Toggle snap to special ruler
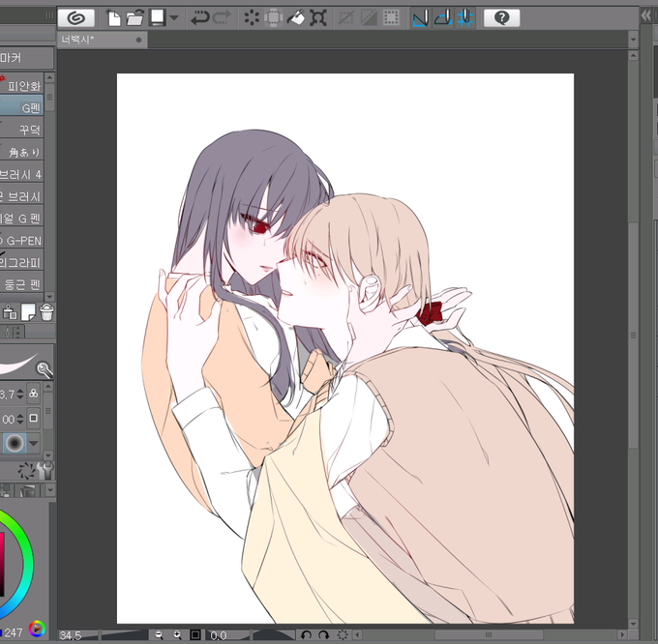Image resolution: width=658 pixels, height=644 pixels. pos(443,18)
